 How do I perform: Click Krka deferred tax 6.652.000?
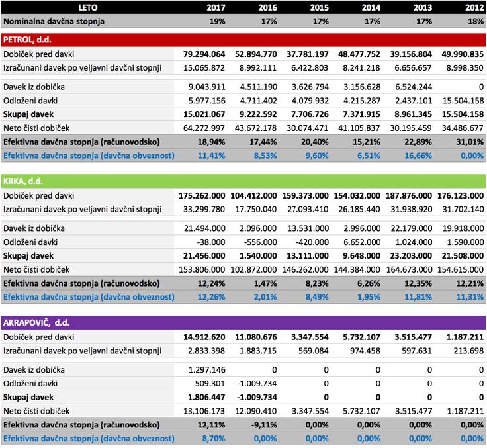click(x=362, y=242)
